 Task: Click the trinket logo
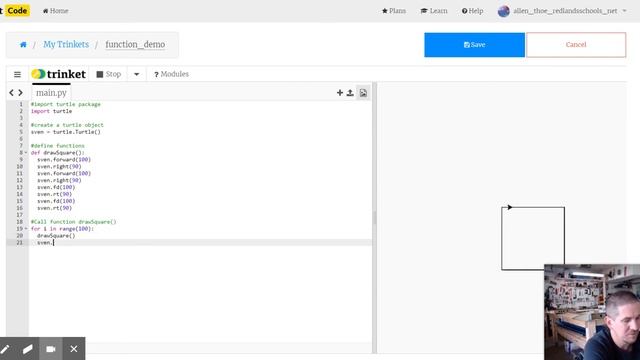coord(58,74)
